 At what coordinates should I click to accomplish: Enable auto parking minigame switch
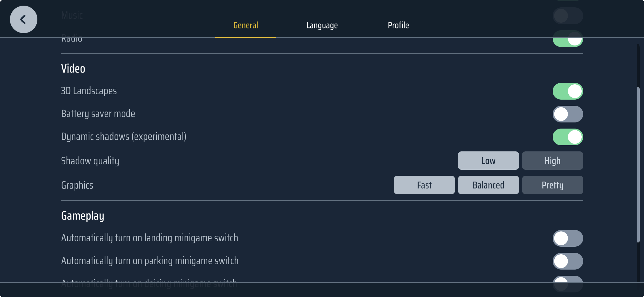(x=568, y=261)
